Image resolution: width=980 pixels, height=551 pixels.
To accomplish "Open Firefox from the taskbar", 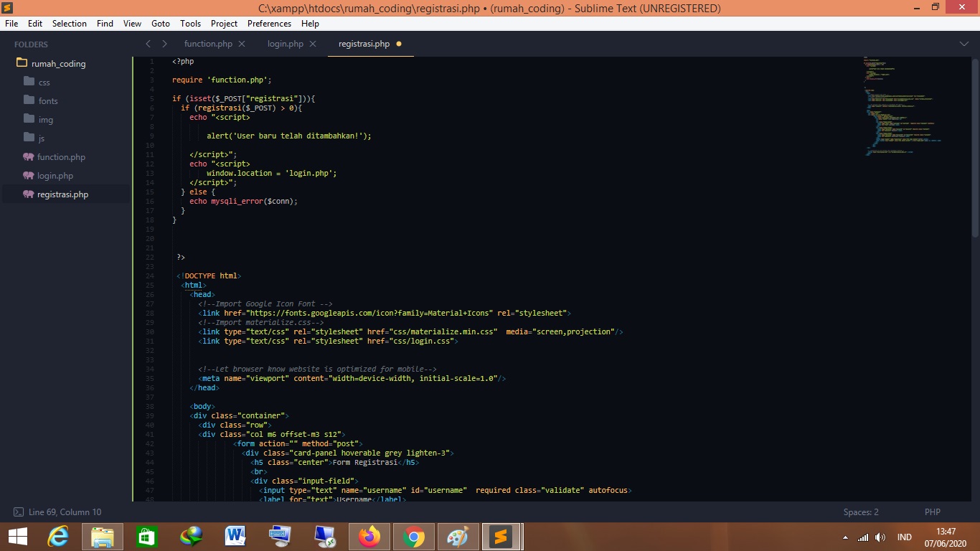I will pos(369,537).
